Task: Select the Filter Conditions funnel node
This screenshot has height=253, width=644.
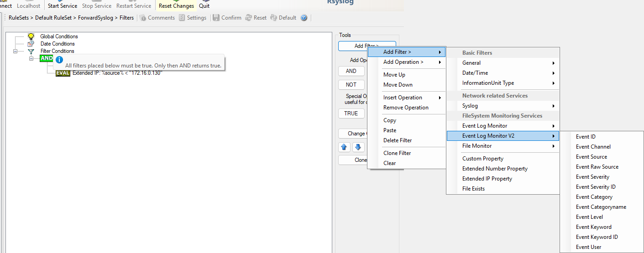Action: point(51,51)
